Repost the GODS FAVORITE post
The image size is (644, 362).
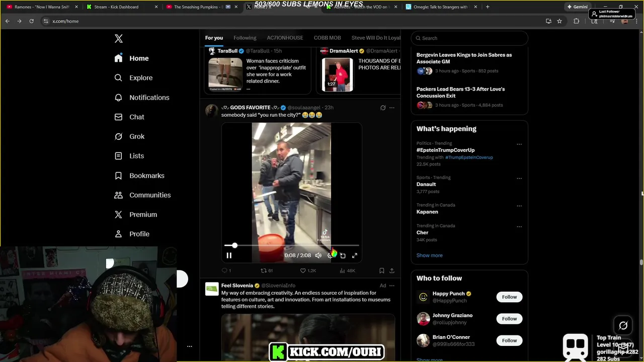(266, 270)
